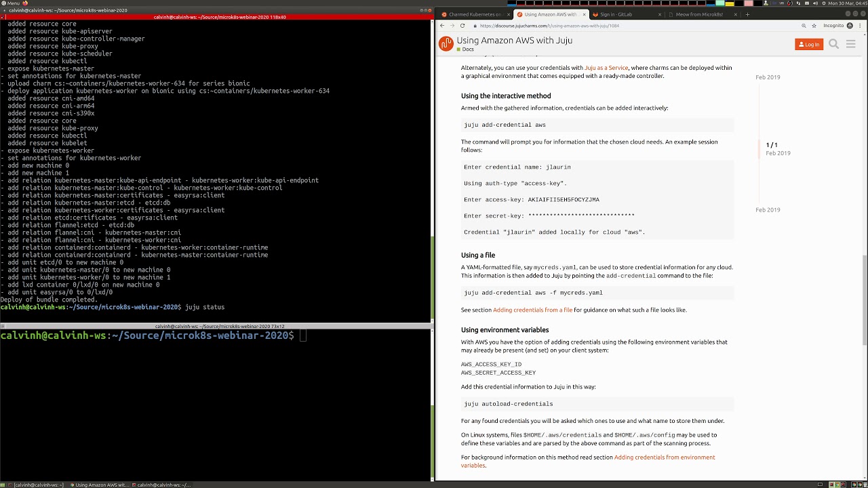Go forward in browser history
868x488 pixels.
point(452,26)
